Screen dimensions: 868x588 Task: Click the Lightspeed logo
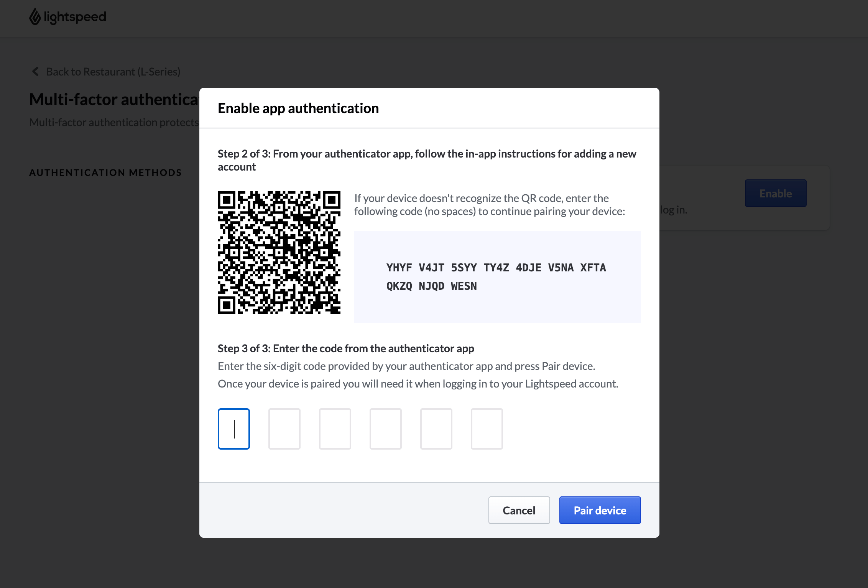pyautogui.click(x=67, y=17)
